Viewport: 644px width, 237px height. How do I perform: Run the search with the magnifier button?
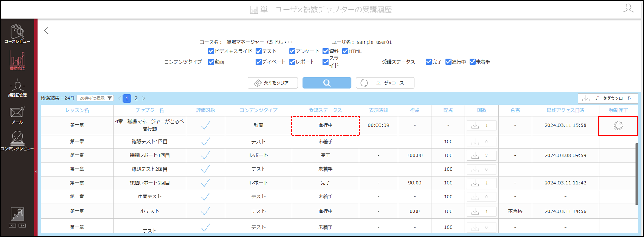[x=327, y=83]
